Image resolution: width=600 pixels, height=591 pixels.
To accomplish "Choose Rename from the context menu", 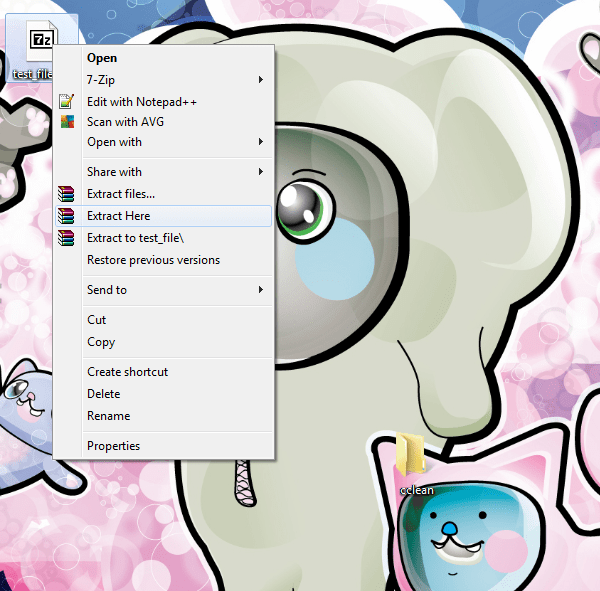I will [x=164, y=416].
